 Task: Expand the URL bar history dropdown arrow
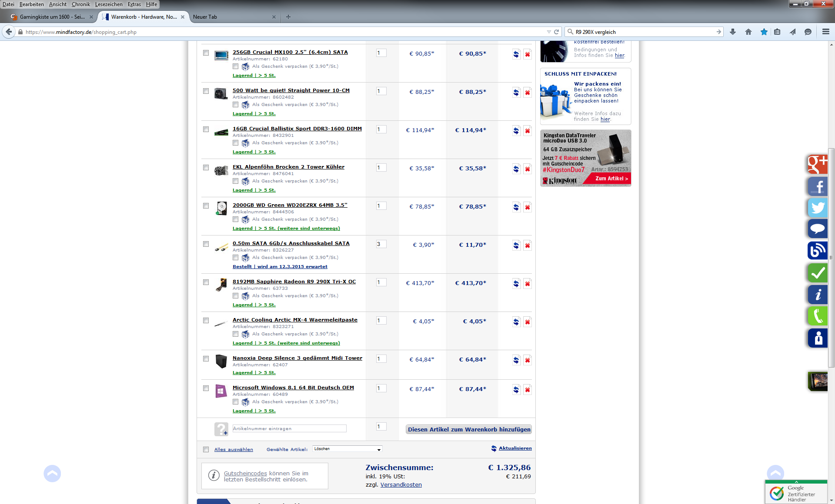coord(548,32)
